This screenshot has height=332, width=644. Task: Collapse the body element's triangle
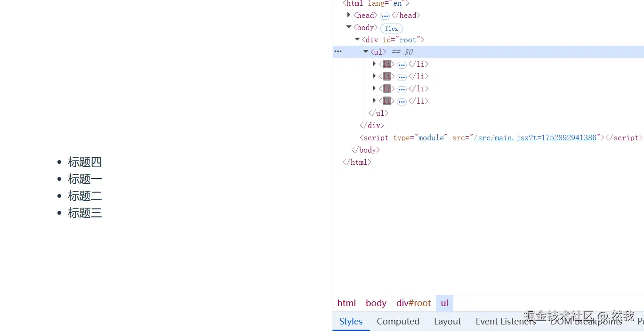[349, 27]
